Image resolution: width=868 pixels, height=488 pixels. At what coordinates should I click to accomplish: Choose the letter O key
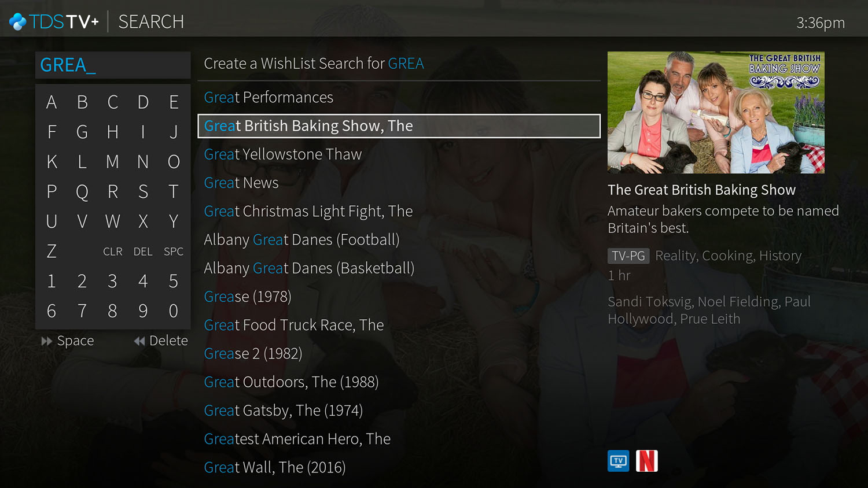pos(174,162)
